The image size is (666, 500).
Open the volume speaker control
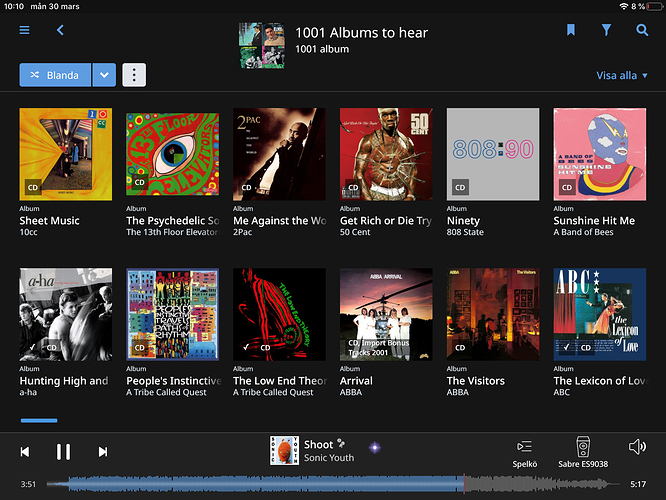(x=637, y=446)
